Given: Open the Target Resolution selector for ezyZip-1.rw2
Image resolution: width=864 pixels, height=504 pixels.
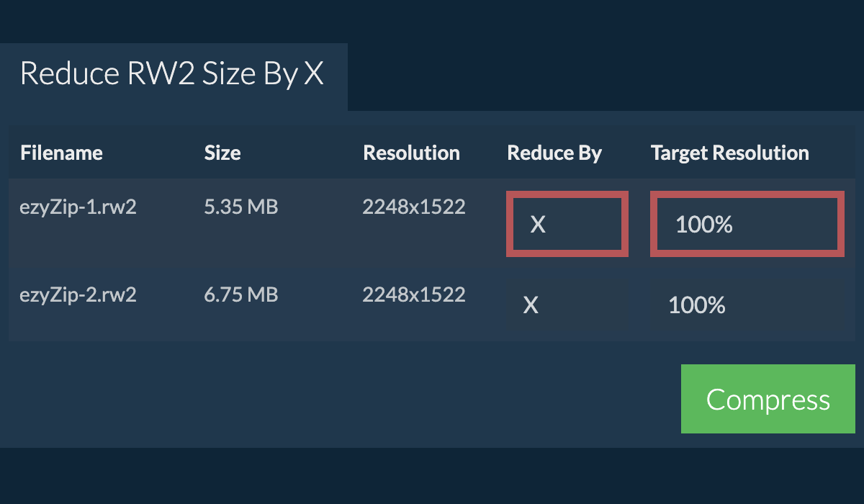Looking at the screenshot, I should [x=747, y=224].
